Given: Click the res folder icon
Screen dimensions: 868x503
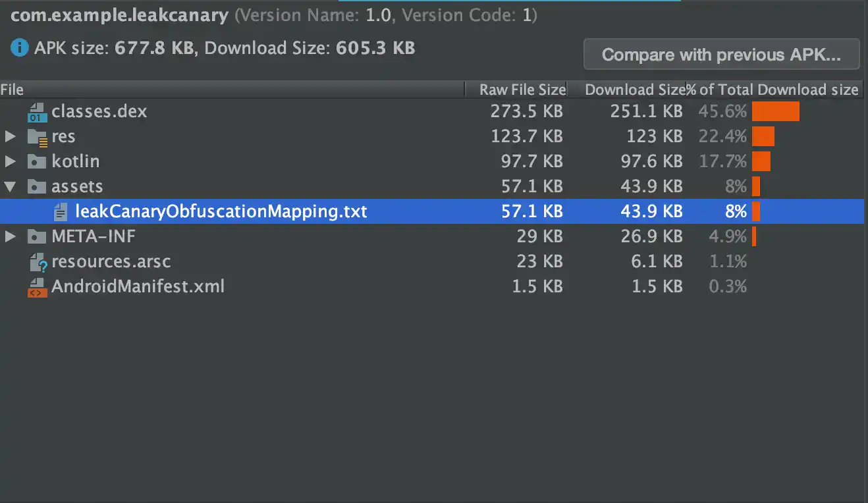Looking at the screenshot, I should [38, 137].
